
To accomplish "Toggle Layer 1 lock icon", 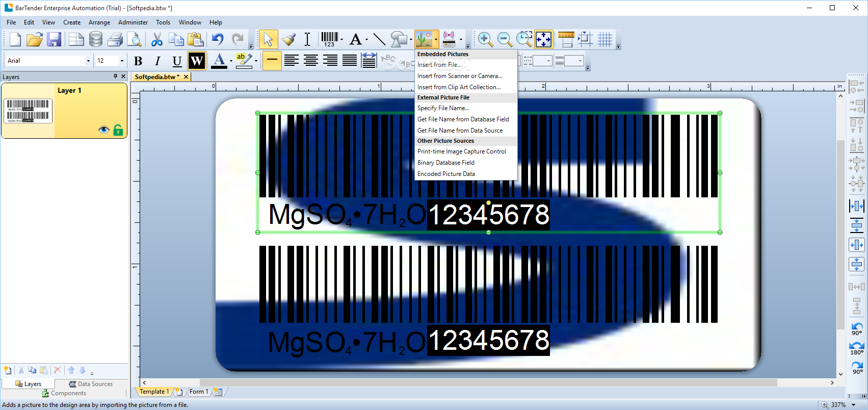I will click(x=118, y=130).
